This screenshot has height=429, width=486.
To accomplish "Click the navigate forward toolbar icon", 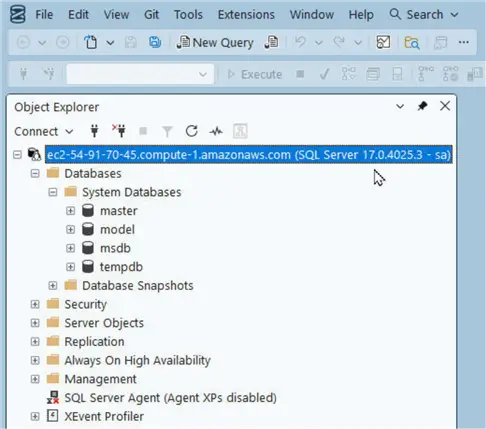I will tap(62, 43).
